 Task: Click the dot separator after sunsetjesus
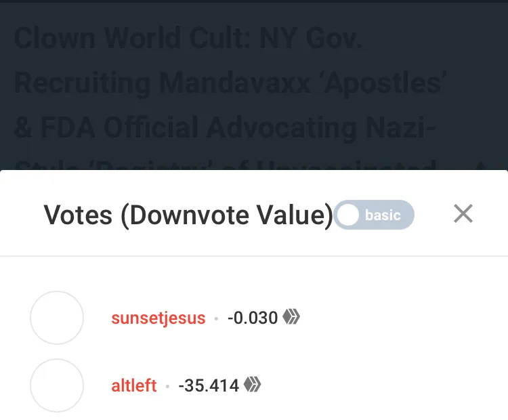(x=217, y=318)
